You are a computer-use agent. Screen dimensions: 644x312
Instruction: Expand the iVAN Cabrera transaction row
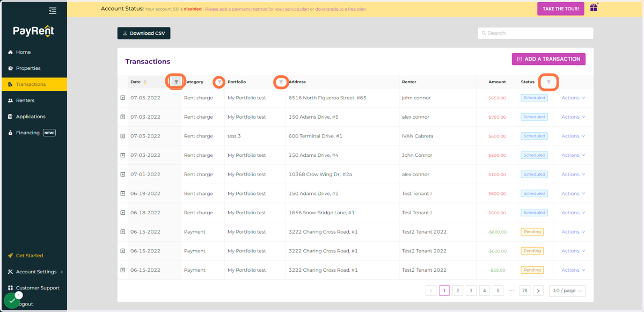pos(122,136)
